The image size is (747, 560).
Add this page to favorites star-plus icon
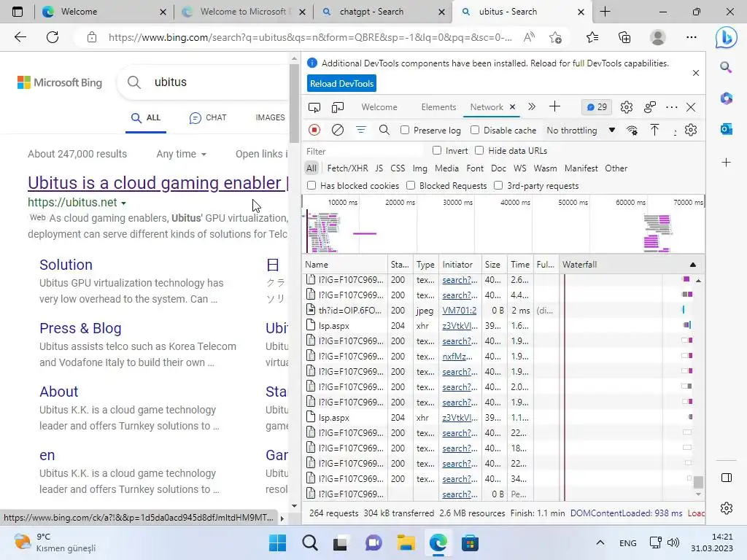click(x=555, y=37)
